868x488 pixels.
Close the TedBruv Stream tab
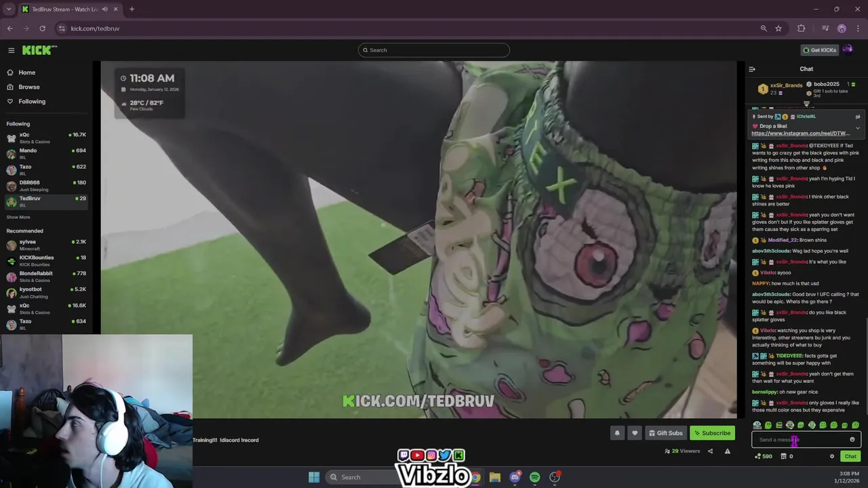[x=115, y=9]
